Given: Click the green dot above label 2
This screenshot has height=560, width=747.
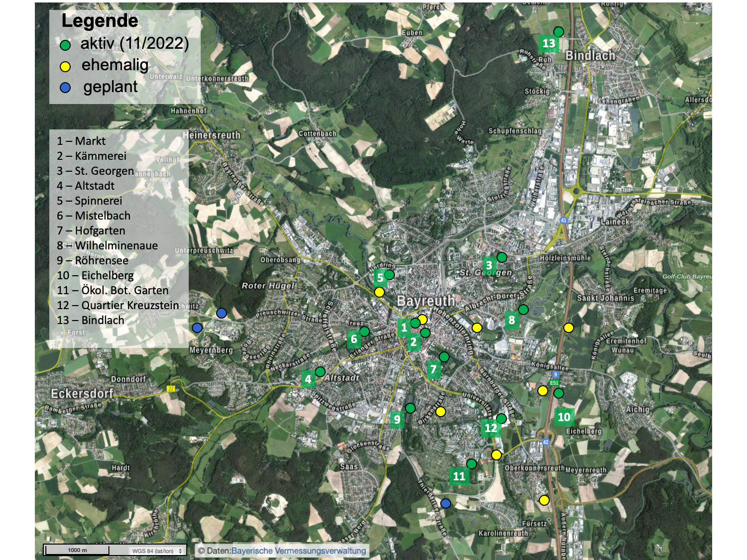Looking at the screenshot, I should coord(425,333).
